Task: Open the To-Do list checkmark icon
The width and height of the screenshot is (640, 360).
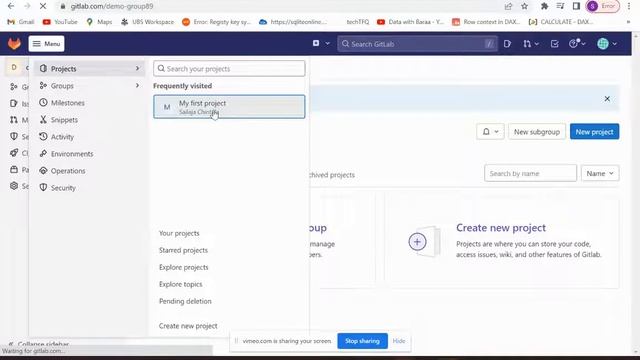Action: tap(554, 44)
